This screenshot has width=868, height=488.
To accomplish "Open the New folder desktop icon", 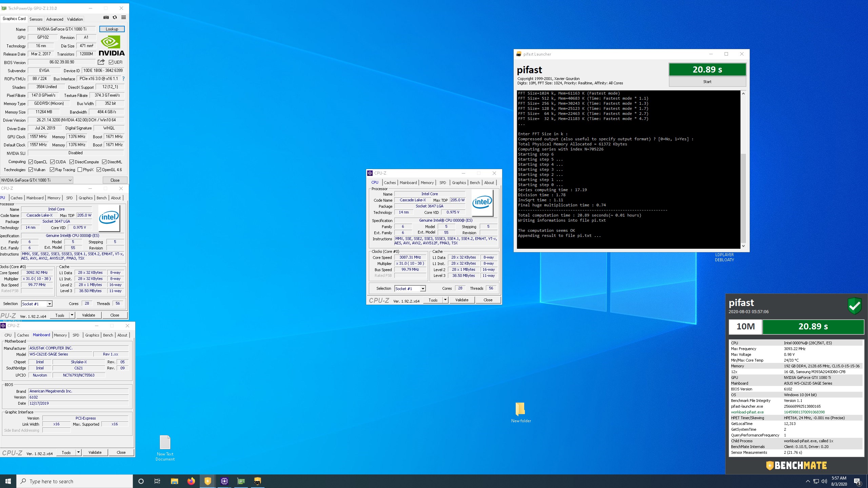I will pos(521,412).
